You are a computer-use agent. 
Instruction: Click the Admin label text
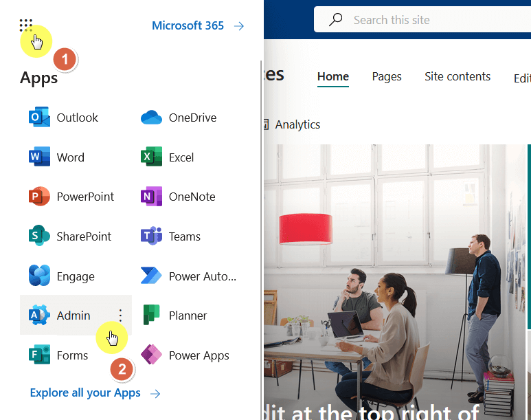[x=74, y=316]
